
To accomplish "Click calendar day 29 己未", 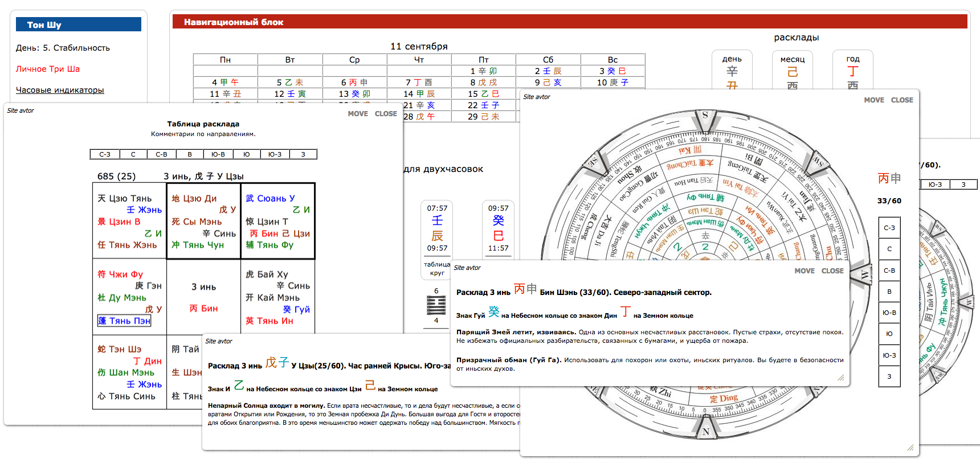I will point(484,117).
